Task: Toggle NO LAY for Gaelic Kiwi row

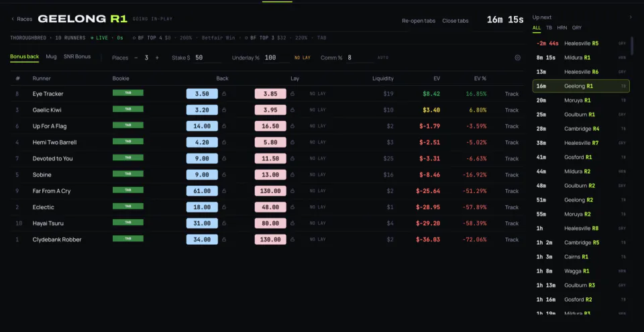Action: click(x=317, y=110)
